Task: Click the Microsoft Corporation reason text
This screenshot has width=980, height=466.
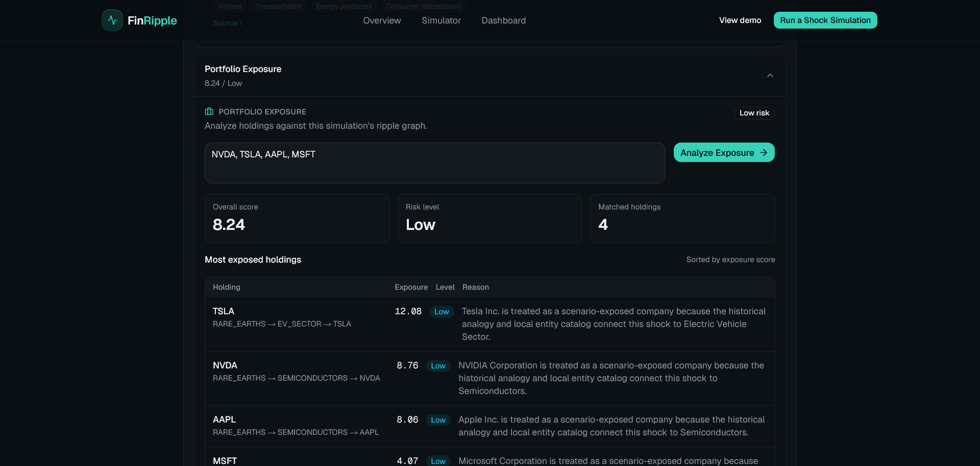Action: pos(608,461)
